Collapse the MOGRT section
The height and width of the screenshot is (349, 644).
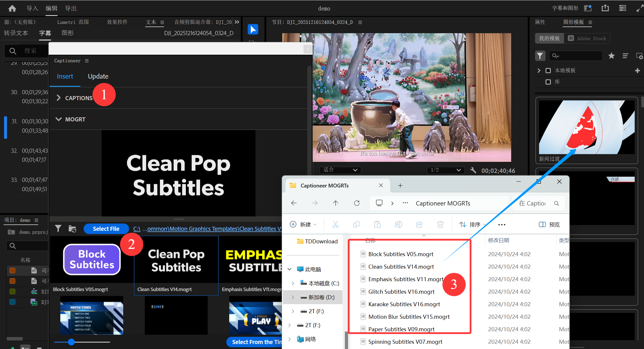[59, 119]
